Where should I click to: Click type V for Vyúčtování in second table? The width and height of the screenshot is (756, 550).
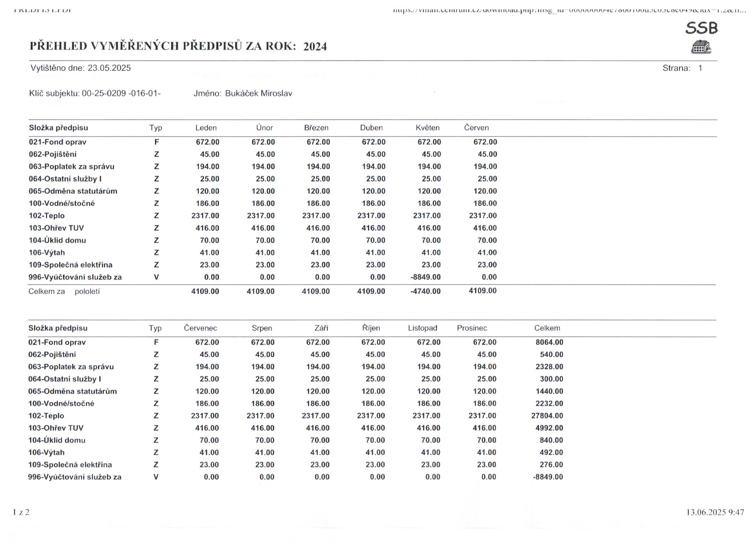156,477
